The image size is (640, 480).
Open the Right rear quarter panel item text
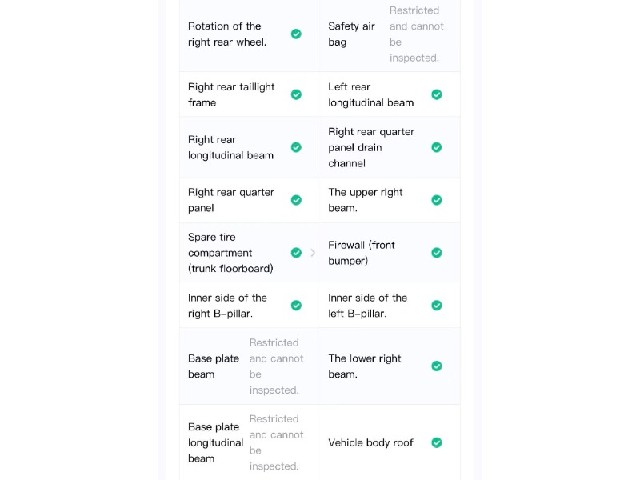231,200
